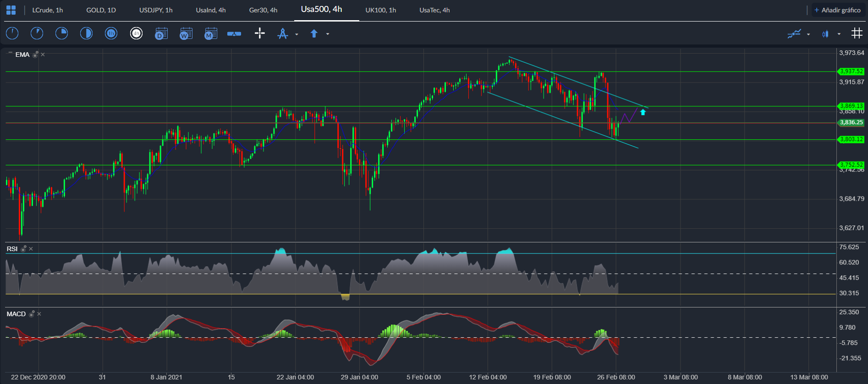Switch to the daily (D) timeframe
Viewport: 868px width, 384px height.
(161, 33)
